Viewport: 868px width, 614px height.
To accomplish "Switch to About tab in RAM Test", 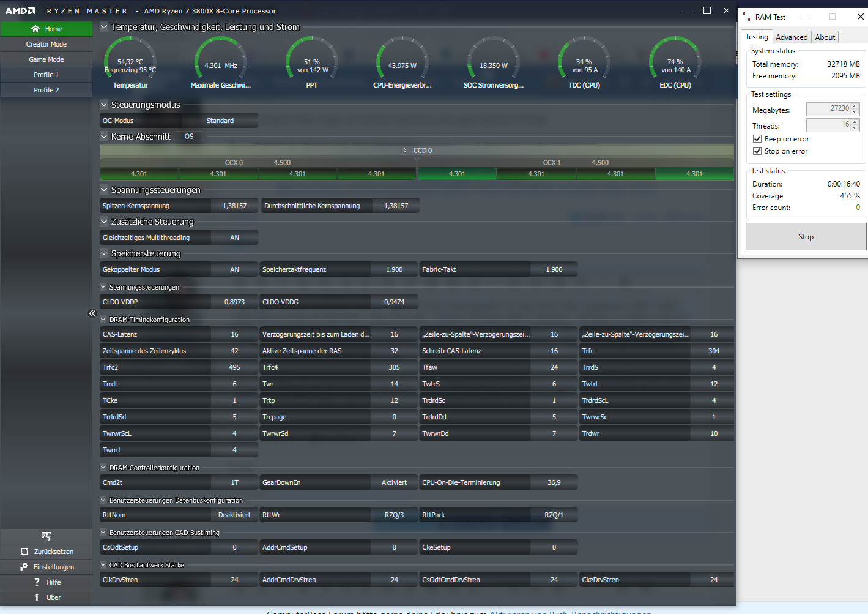I will coord(825,37).
